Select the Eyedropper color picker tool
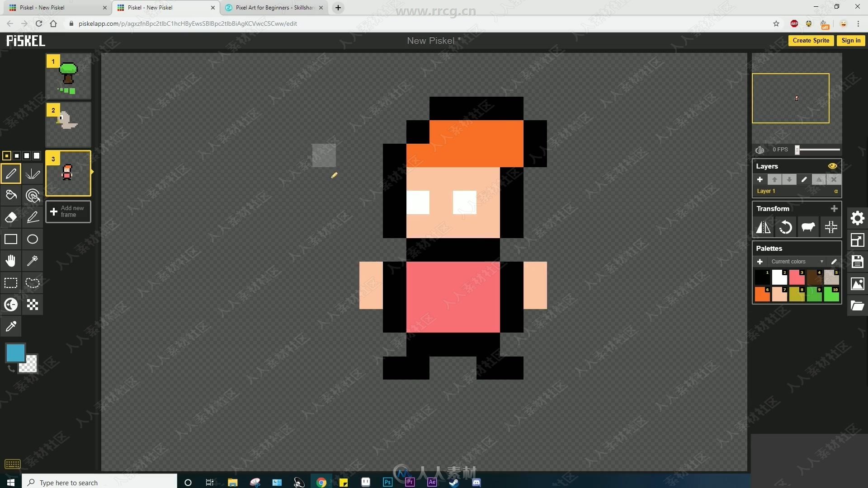The width and height of the screenshot is (868, 488). [x=11, y=327]
